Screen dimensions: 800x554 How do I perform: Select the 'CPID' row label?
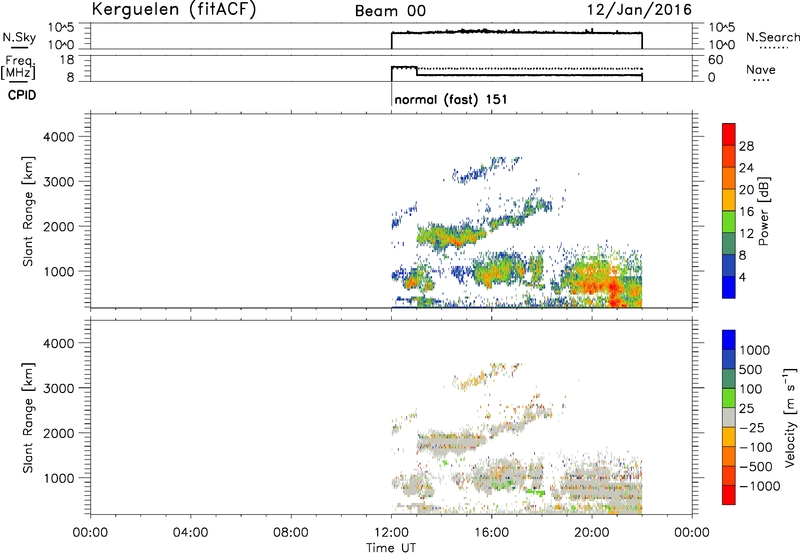point(22,95)
